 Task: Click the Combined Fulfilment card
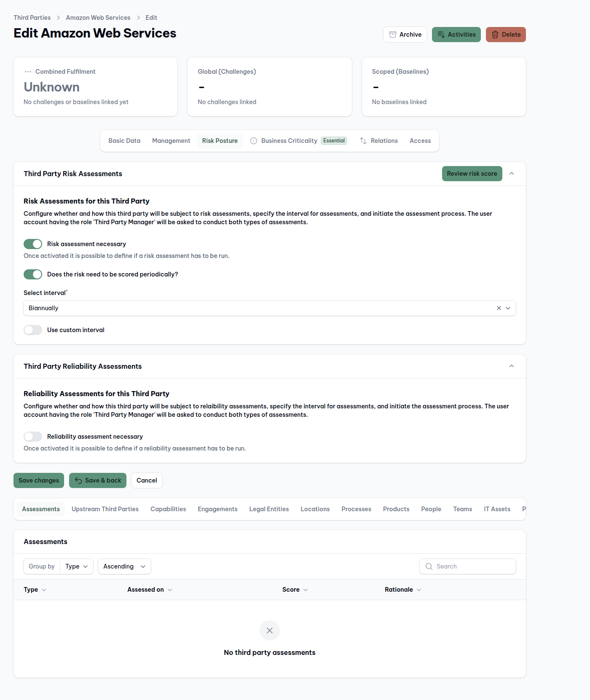[96, 87]
